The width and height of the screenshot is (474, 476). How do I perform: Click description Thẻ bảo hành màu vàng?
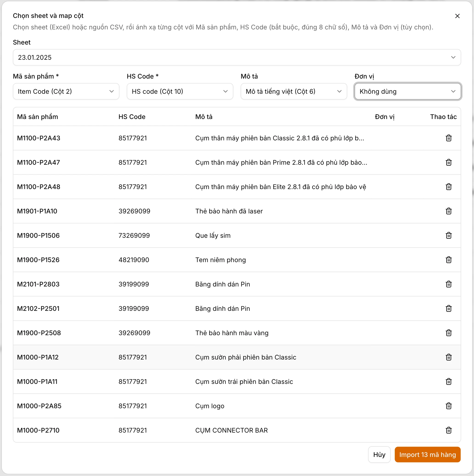coord(232,333)
